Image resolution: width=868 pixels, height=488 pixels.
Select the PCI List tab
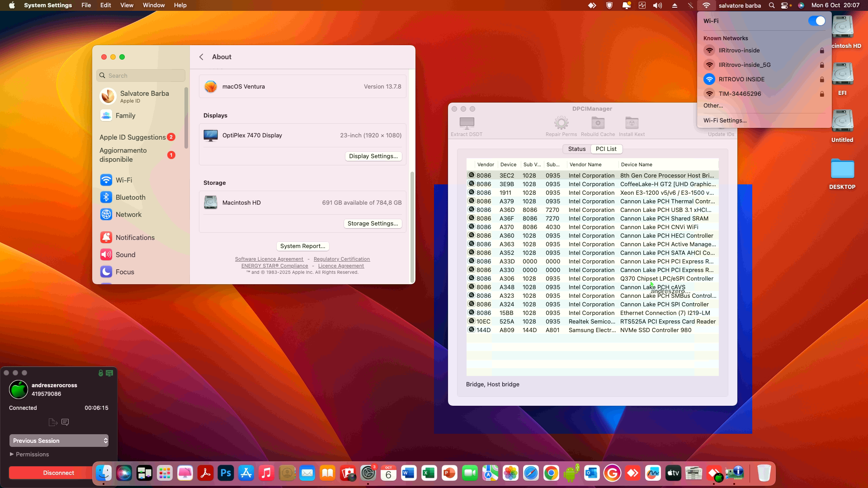606,149
